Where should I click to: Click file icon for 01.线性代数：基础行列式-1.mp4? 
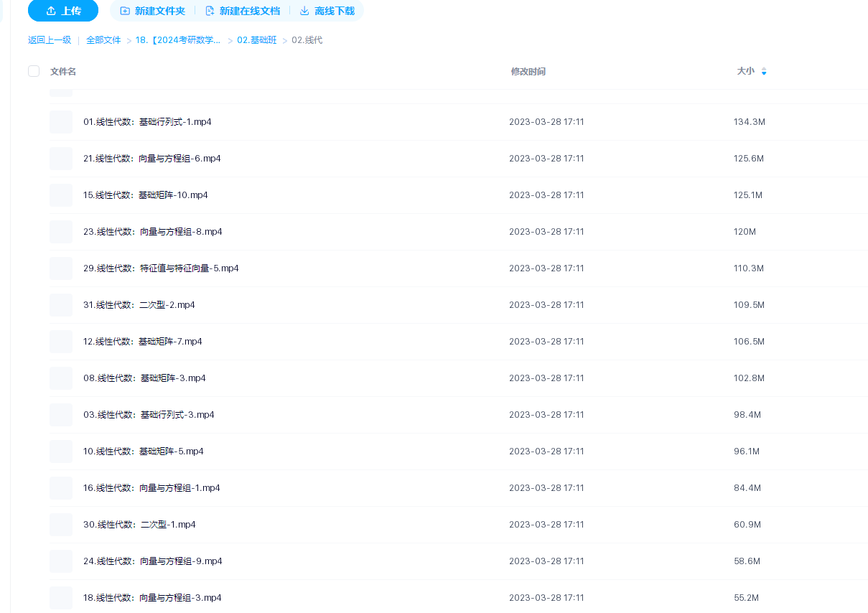click(x=61, y=122)
